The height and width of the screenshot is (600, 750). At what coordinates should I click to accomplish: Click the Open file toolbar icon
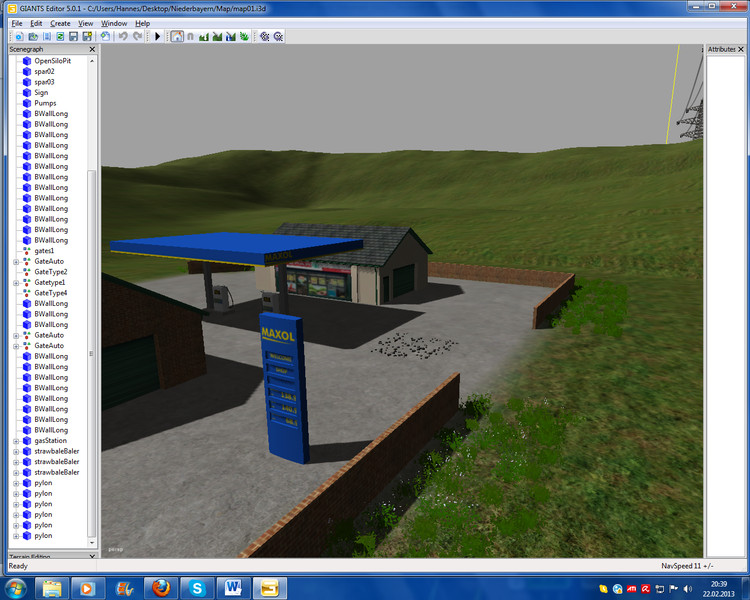tap(33, 36)
